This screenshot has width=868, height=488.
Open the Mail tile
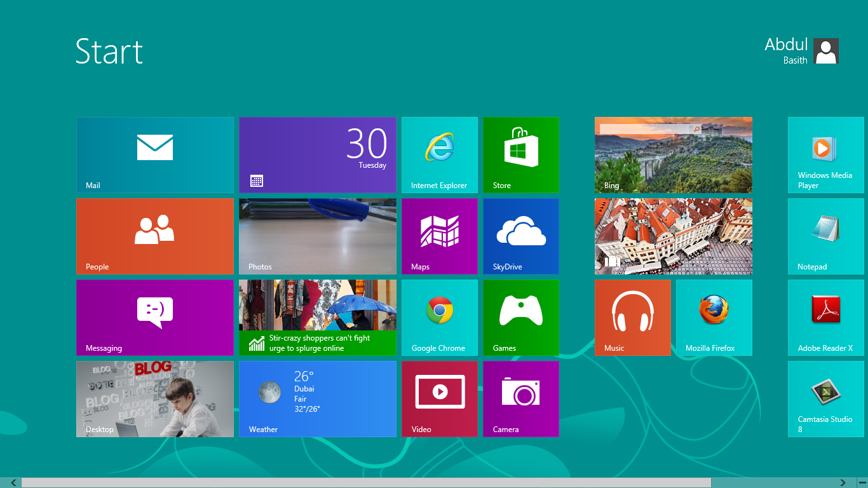155,155
